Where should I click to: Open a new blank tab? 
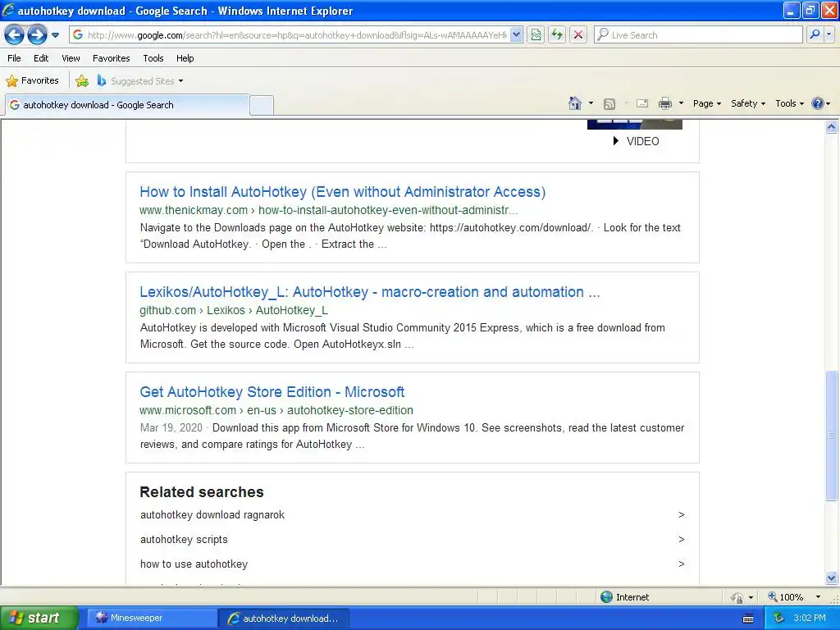point(262,105)
